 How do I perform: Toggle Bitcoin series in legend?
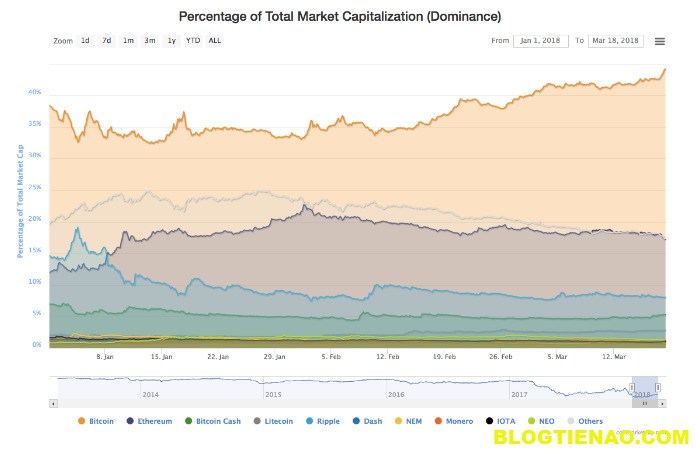tap(98, 421)
